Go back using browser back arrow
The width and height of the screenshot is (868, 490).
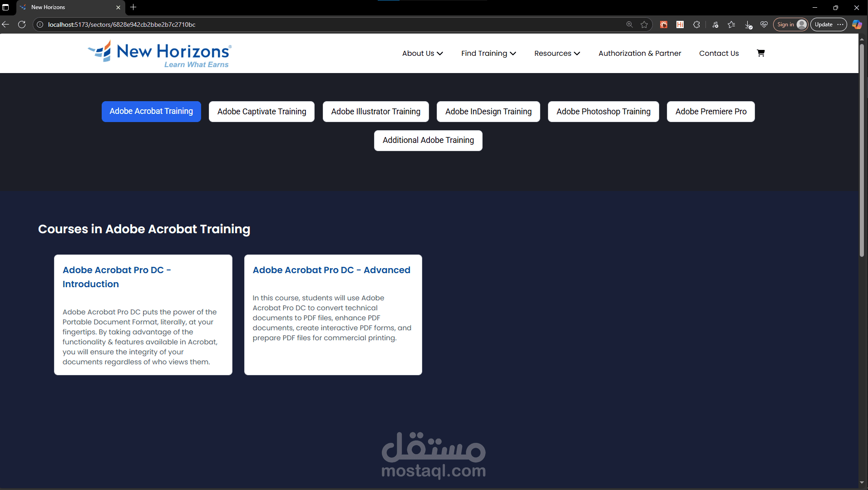pos(6,24)
